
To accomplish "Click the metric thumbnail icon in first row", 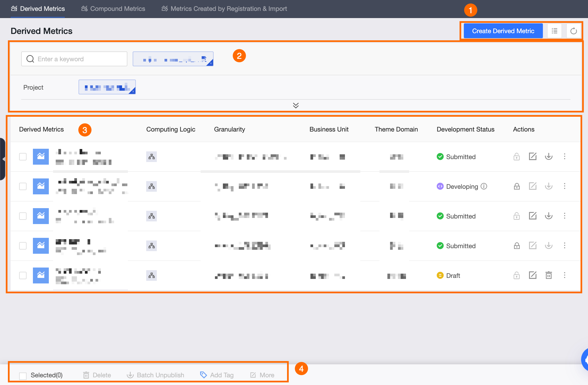I will 41,157.
